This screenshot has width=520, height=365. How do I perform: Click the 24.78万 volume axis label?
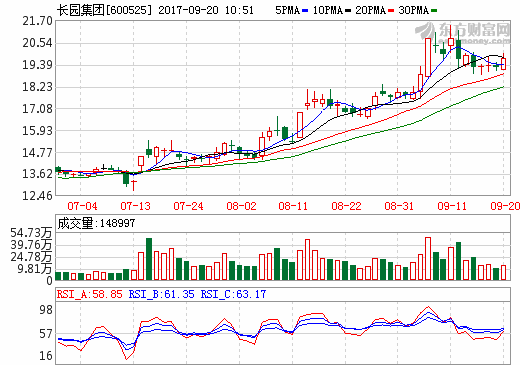(31, 257)
